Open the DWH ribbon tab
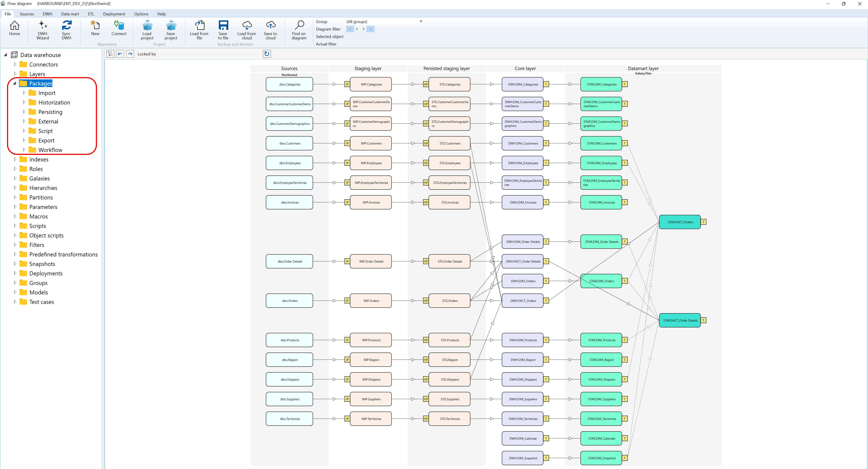The height and width of the screenshot is (469, 868). tap(47, 14)
